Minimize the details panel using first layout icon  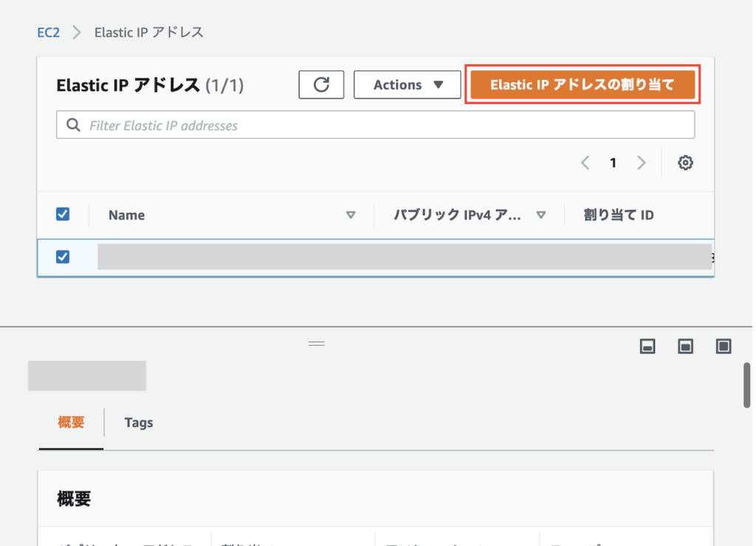[x=647, y=347]
